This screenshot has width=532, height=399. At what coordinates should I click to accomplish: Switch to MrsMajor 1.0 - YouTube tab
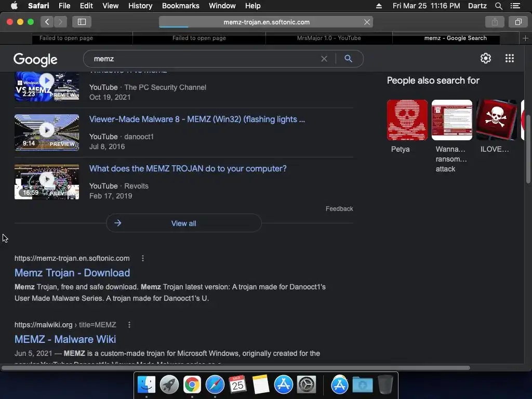point(329,38)
